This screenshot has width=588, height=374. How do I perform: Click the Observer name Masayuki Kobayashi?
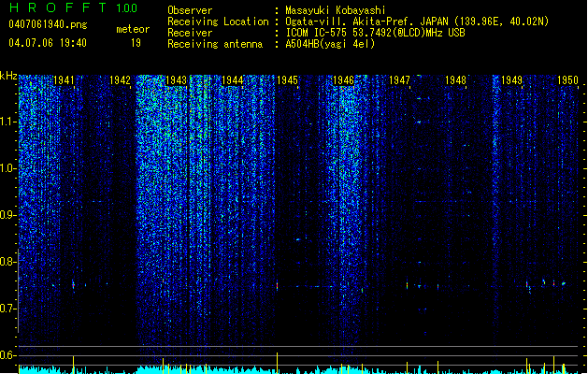[x=336, y=10]
